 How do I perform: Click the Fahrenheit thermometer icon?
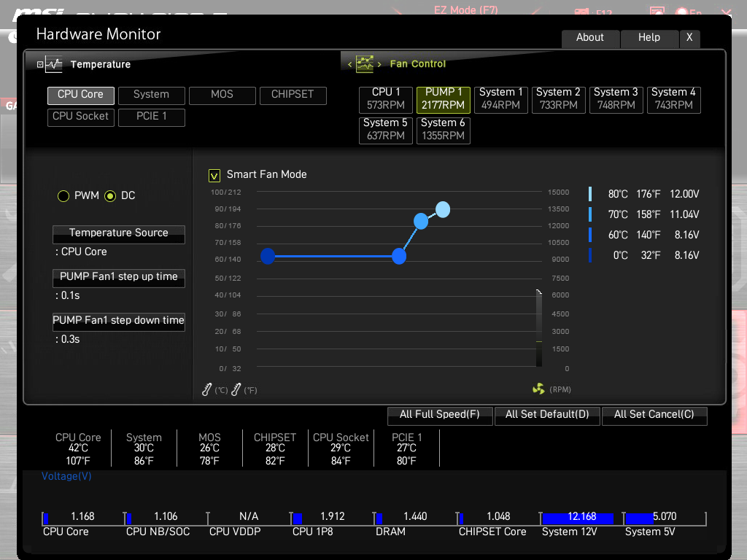(236, 389)
